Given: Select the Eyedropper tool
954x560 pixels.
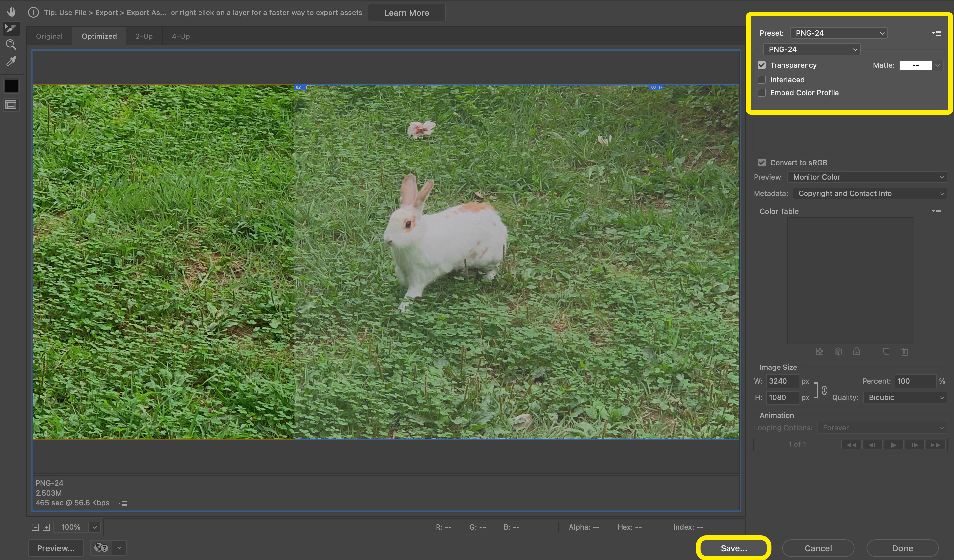Looking at the screenshot, I should 11,61.
